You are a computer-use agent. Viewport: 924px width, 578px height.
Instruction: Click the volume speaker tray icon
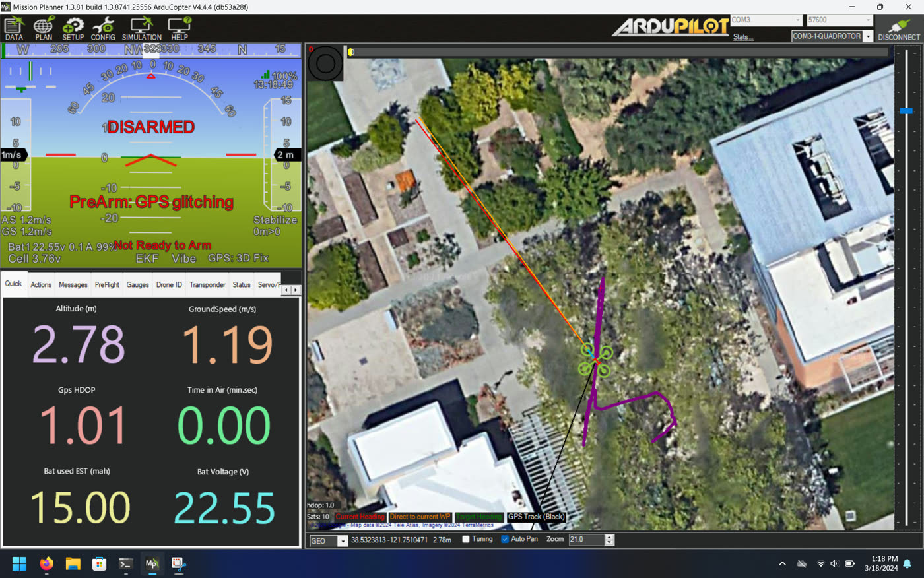point(834,564)
